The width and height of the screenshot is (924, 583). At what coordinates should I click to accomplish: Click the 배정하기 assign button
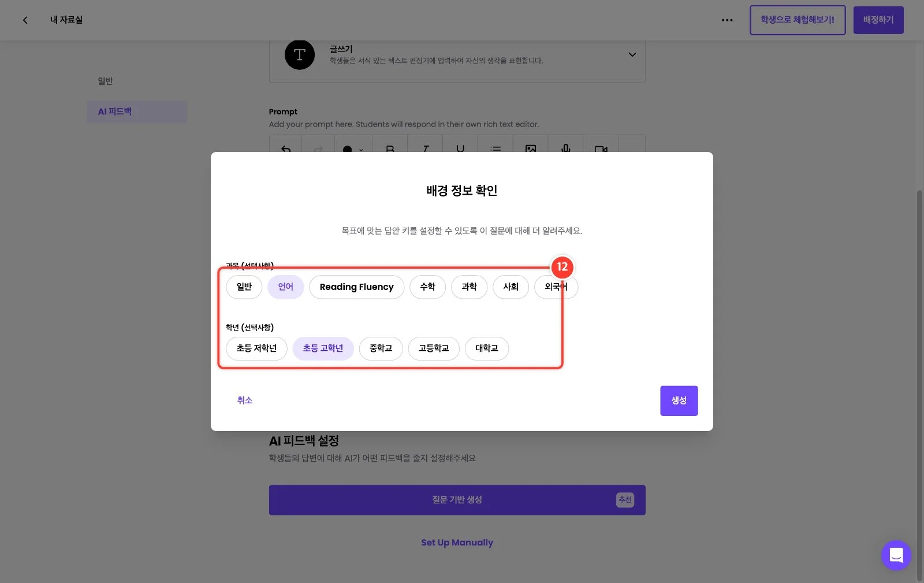tap(878, 20)
